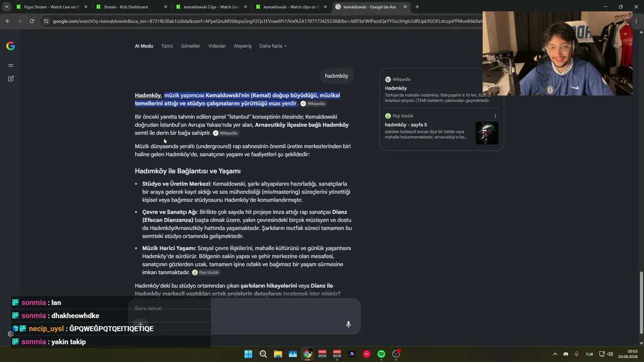Click the Ekşi Sözlük card thumbnail

click(487, 133)
